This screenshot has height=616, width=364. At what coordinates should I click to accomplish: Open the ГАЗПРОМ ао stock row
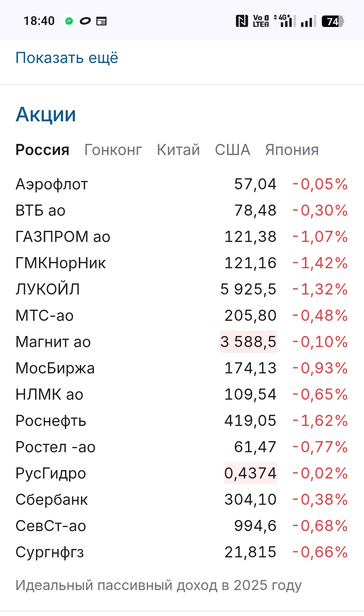pos(63,237)
